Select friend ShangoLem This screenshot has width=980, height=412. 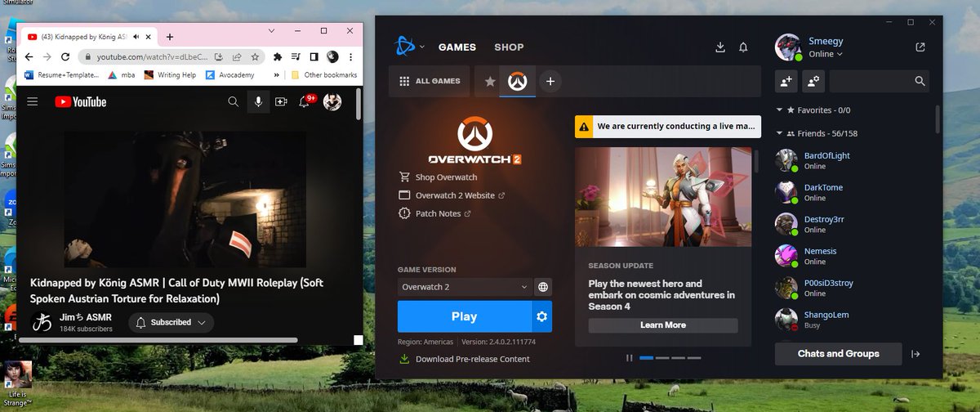click(852, 320)
